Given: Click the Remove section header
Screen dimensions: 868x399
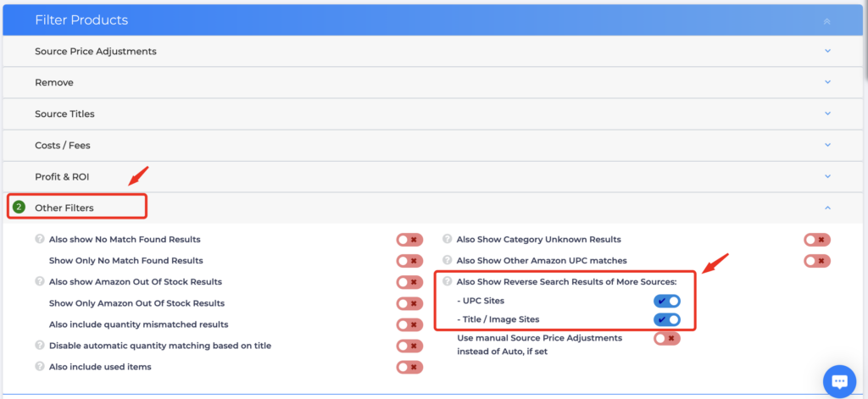Looking at the screenshot, I should (x=433, y=82).
